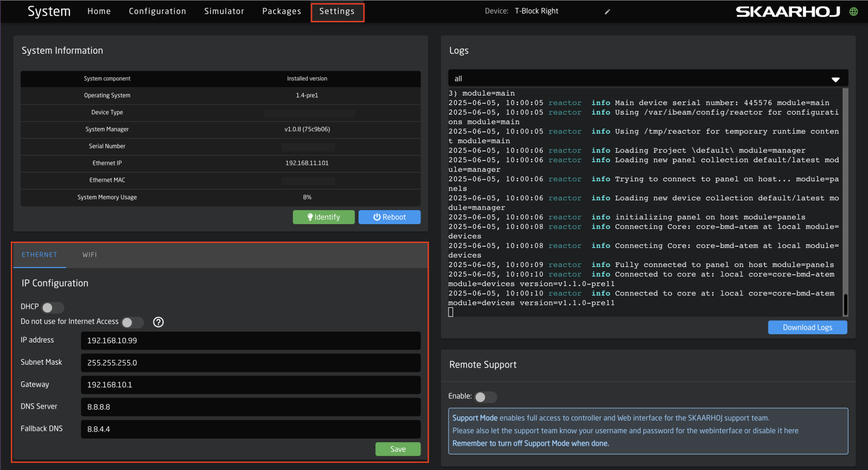This screenshot has height=470, width=868.
Task: Switch to the WIFI tab
Action: [90, 255]
